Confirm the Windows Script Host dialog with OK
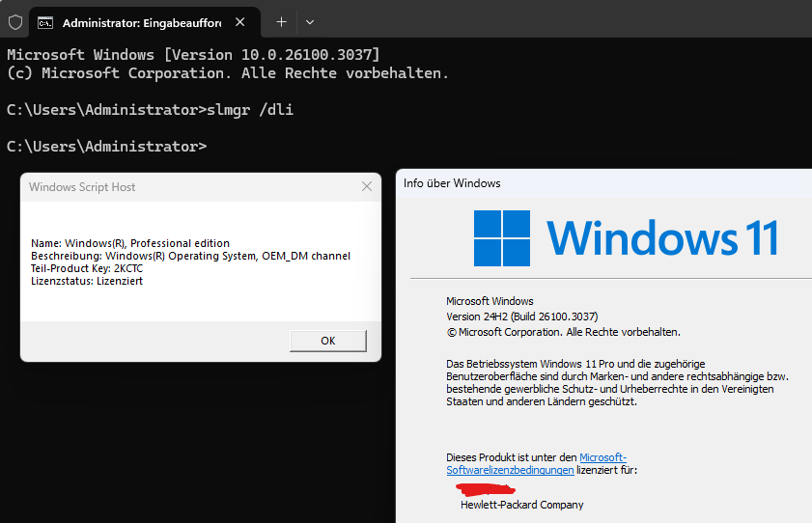Screen dimensions: 812x523 pos(328,341)
